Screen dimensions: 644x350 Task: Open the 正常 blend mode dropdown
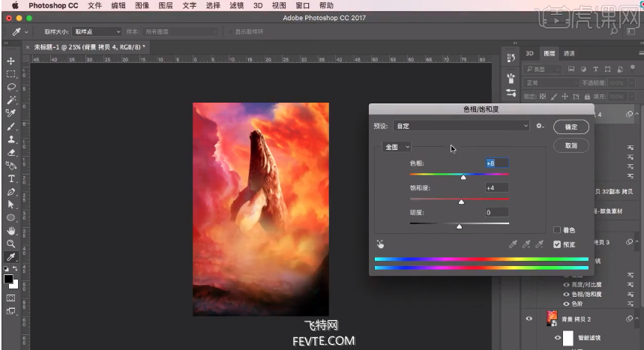551,82
